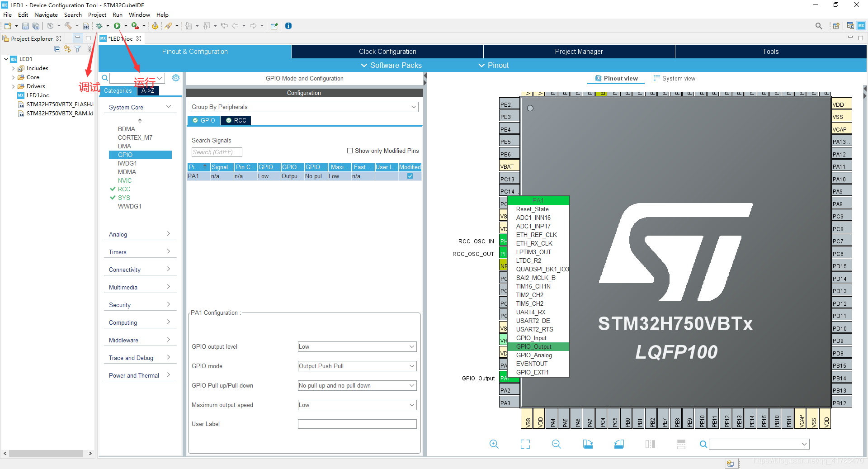Click the pinout search combo box
Screen dimensions: 868x469
pos(759,444)
